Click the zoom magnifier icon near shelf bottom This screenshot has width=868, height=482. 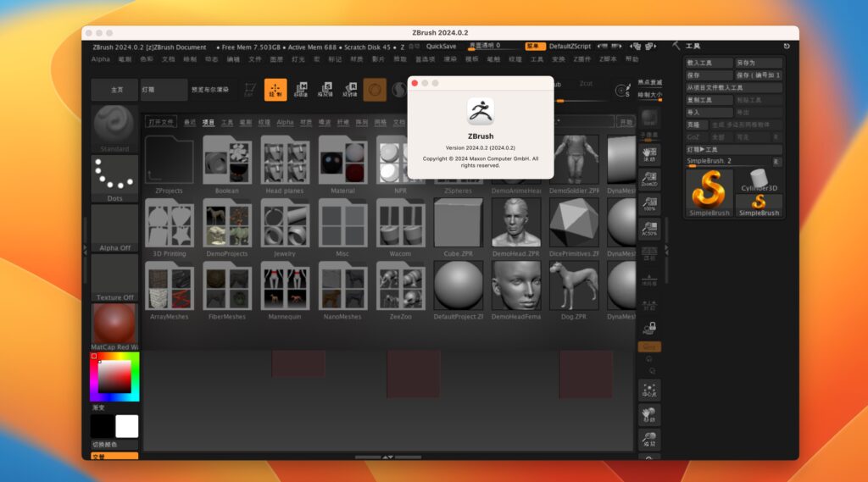point(649,440)
